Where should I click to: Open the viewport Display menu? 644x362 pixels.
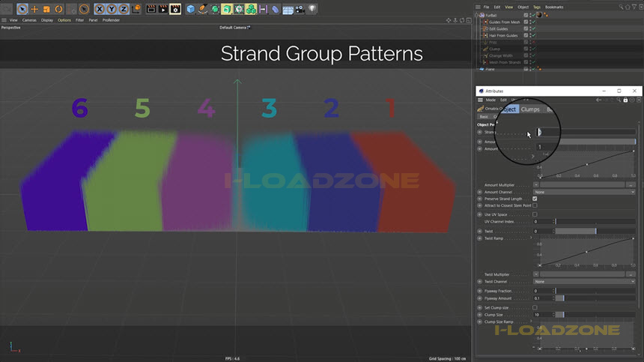click(x=47, y=20)
